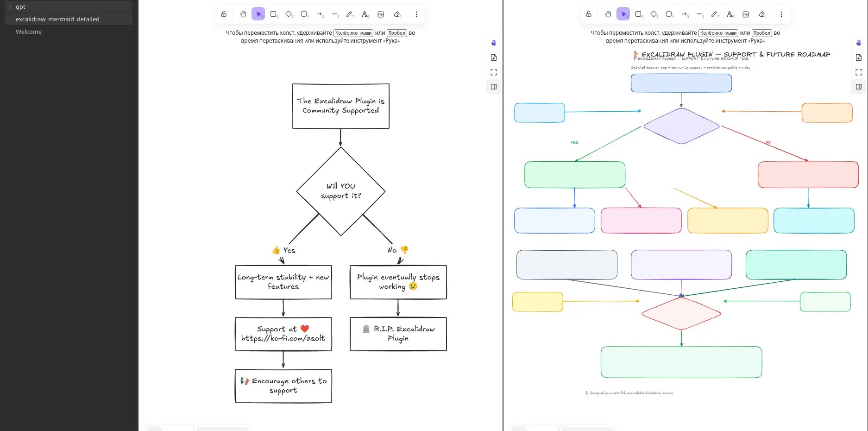Choose Diamond tool in the black-and-white flowchart toolbar
Screen dimensions: 868x431
(x=289, y=14)
